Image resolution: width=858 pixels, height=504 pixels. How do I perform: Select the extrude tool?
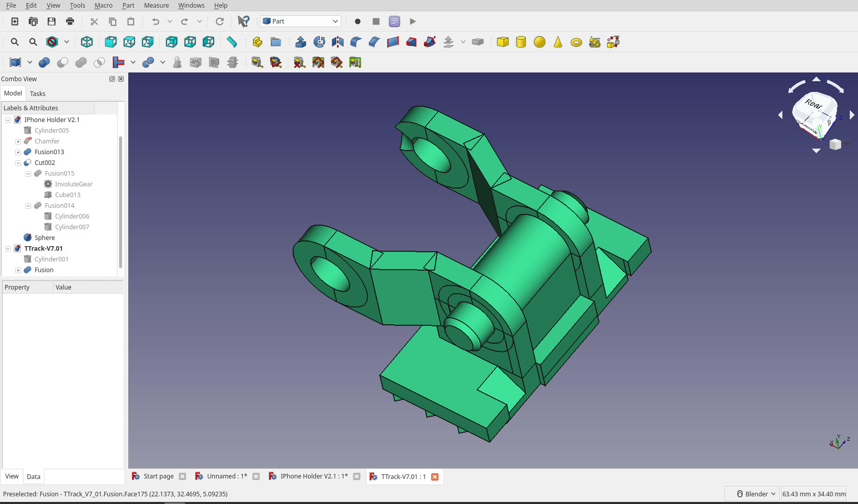pyautogui.click(x=300, y=42)
